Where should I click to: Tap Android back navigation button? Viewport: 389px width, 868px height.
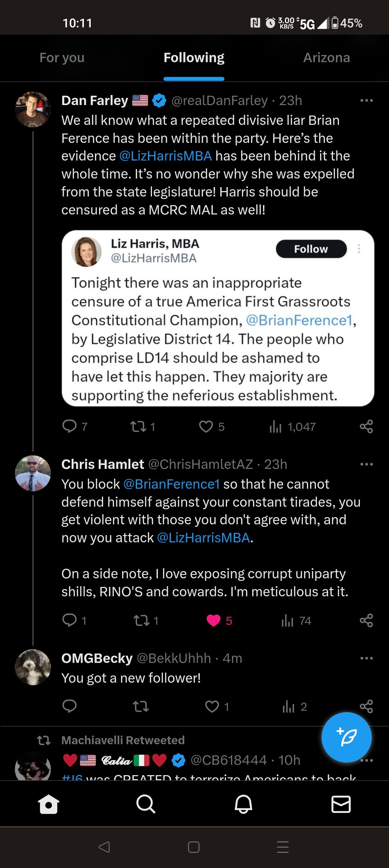[x=104, y=847]
